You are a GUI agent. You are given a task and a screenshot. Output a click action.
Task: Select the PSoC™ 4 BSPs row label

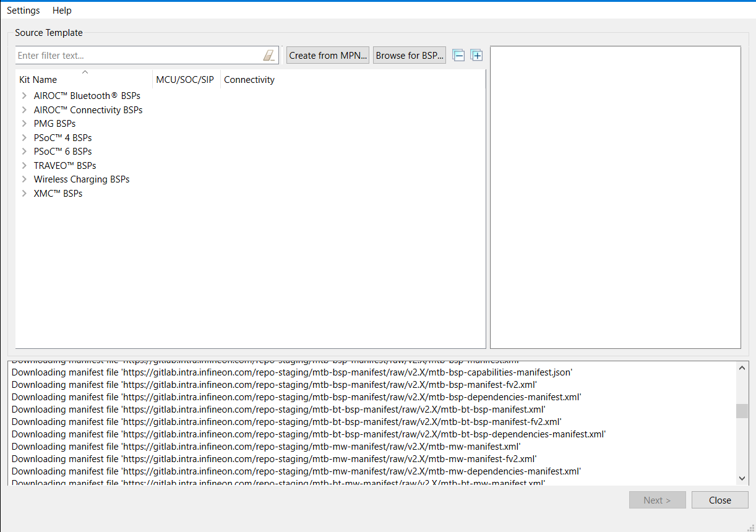click(62, 138)
